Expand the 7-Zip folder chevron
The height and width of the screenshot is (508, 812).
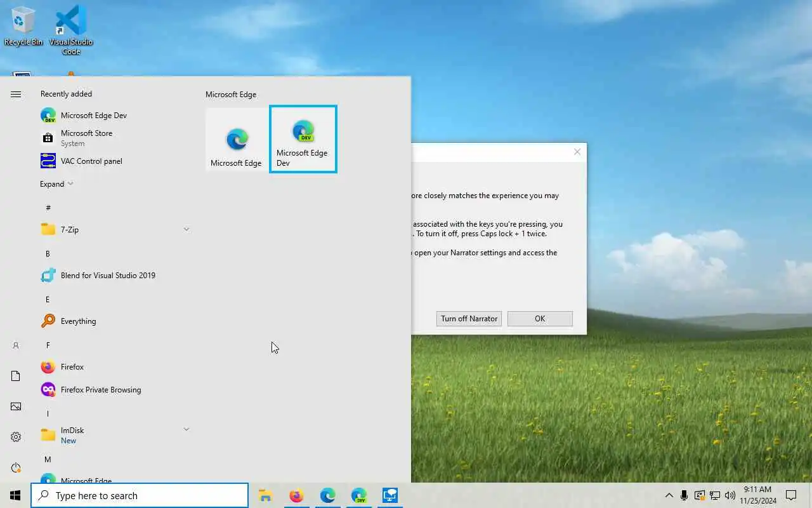pos(187,229)
